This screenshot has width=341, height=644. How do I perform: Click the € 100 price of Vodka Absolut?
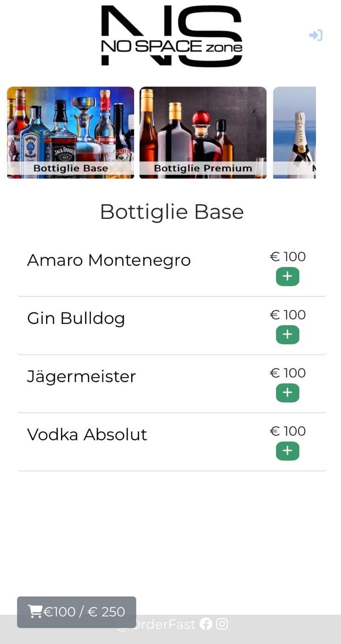[x=288, y=431]
